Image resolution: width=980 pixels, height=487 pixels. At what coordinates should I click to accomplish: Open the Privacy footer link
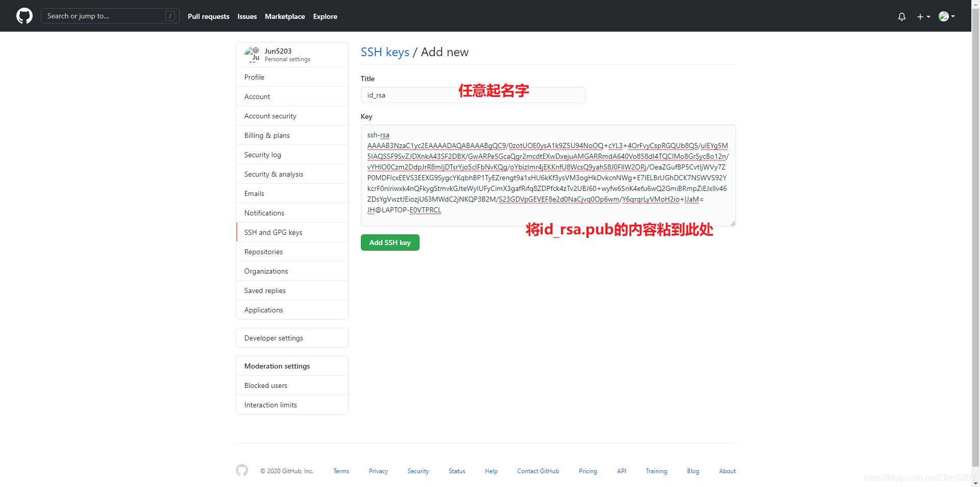pyautogui.click(x=378, y=471)
